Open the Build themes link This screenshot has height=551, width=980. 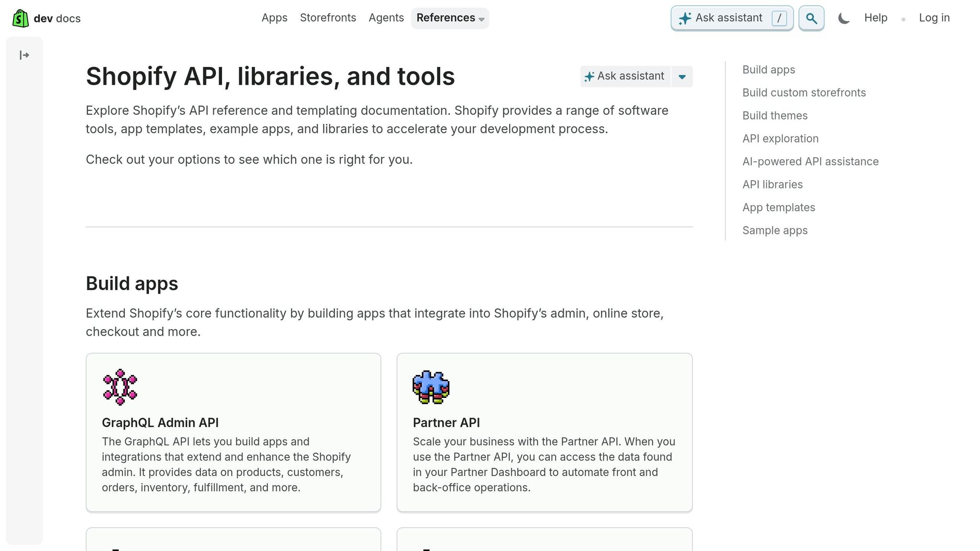coord(775,115)
